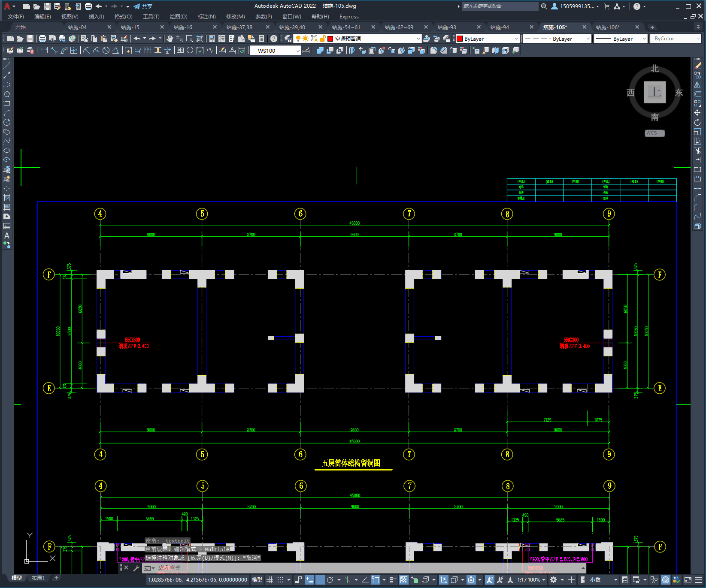This screenshot has width=706, height=588.
Task: Click the 模型 model space button in status bar
Action: pyautogui.click(x=257, y=580)
